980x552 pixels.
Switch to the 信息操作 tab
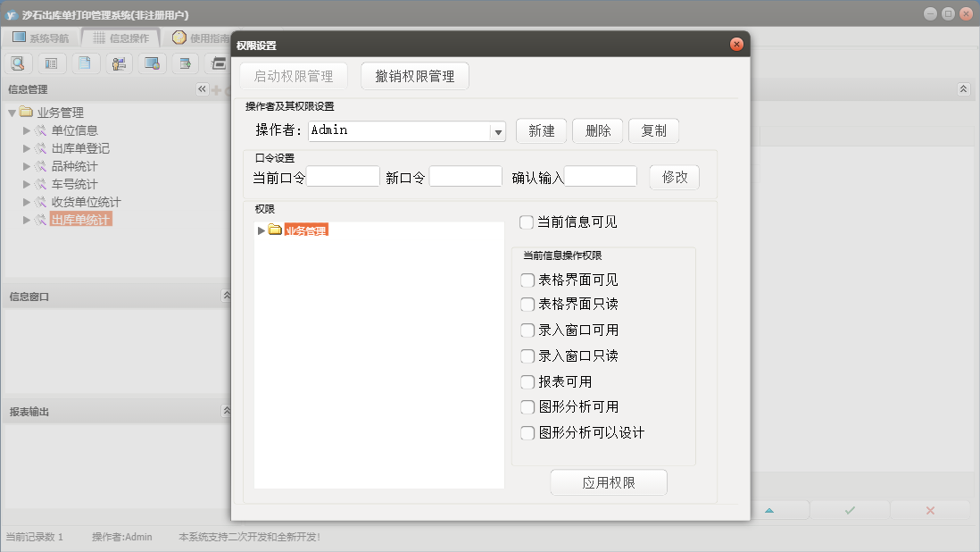(121, 38)
